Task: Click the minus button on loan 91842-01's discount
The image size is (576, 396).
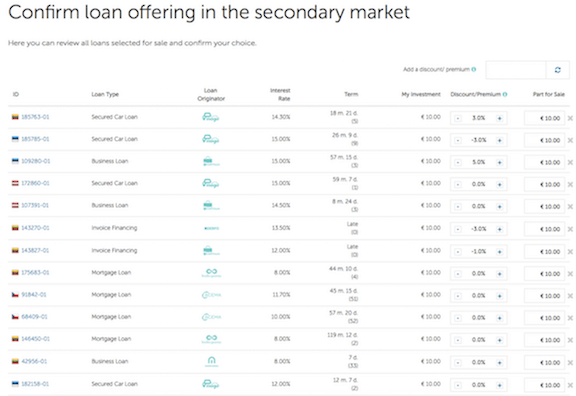Action: click(458, 296)
